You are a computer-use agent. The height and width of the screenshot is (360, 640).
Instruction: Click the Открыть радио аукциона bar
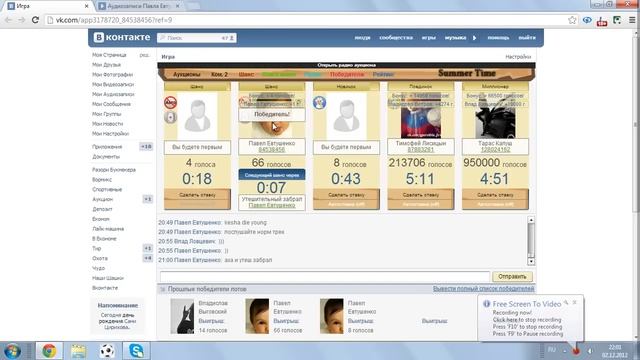point(346,65)
